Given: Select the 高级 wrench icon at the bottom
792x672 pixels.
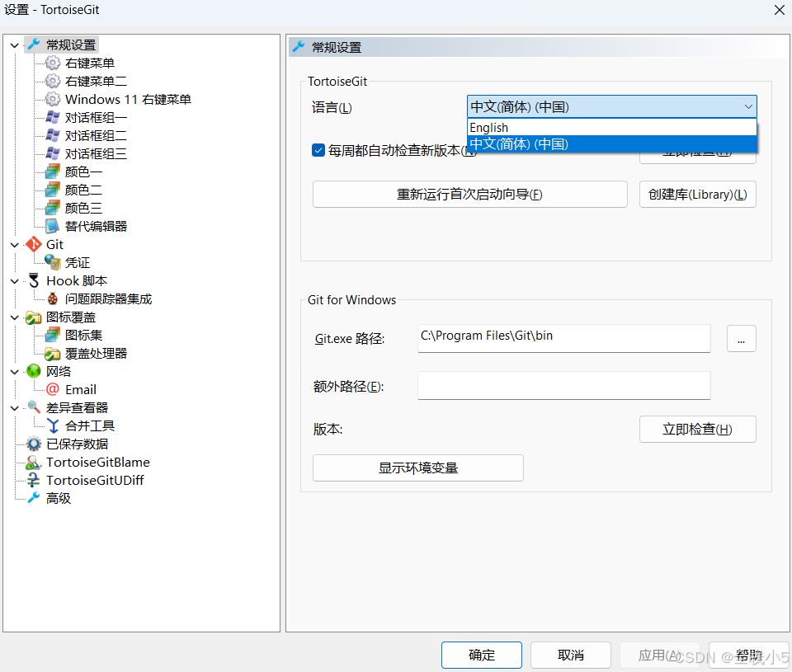Looking at the screenshot, I should click(x=33, y=498).
